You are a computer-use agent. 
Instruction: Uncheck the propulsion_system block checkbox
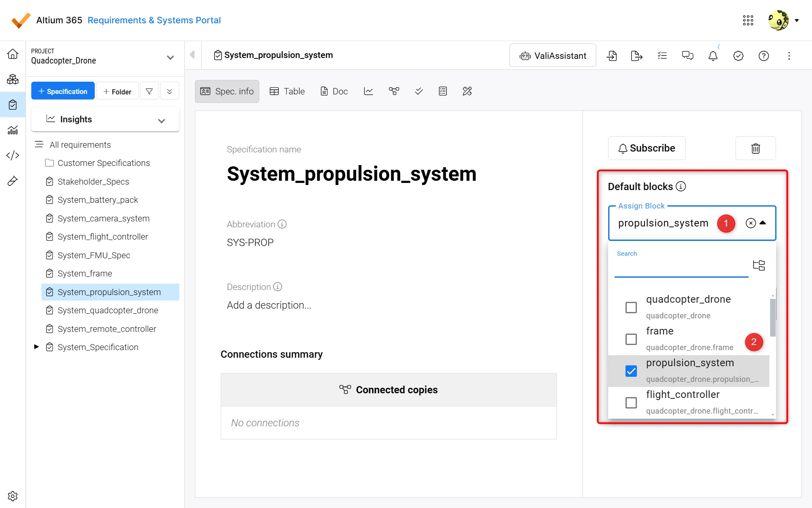click(631, 371)
